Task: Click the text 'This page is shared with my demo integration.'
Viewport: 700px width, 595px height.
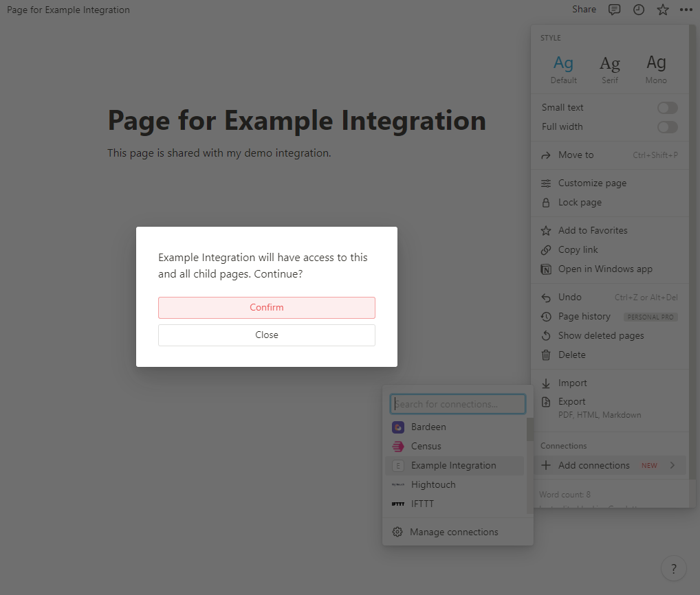Action: point(219,153)
